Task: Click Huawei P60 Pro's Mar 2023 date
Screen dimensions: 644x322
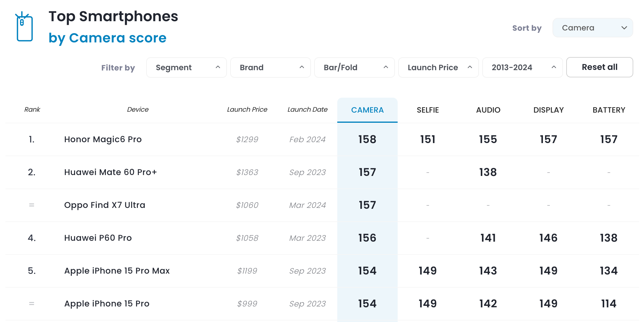Action: (x=307, y=238)
